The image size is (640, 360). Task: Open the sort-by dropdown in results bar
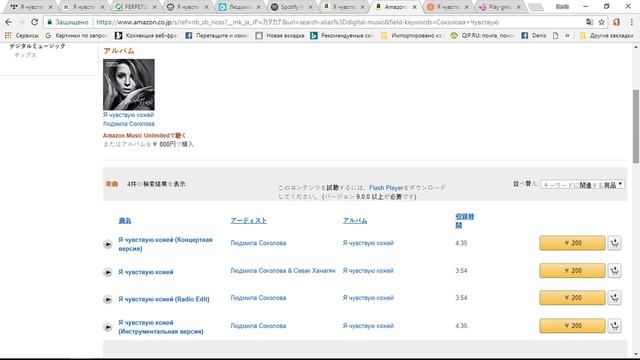[582, 185]
